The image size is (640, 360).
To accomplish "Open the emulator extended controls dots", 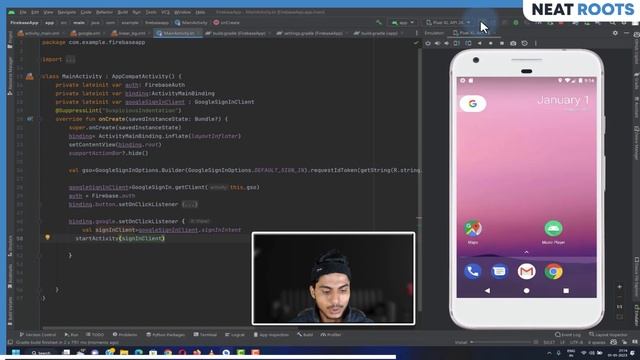I will pos(536,43).
